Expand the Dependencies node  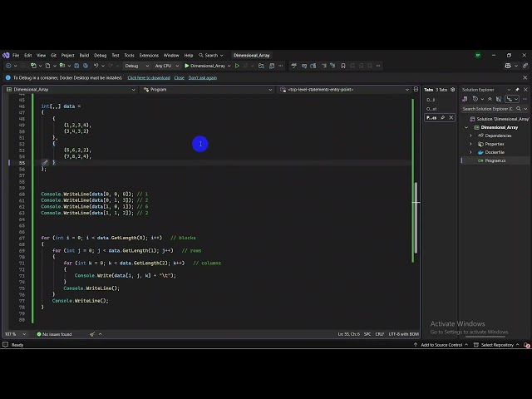tap(470, 135)
